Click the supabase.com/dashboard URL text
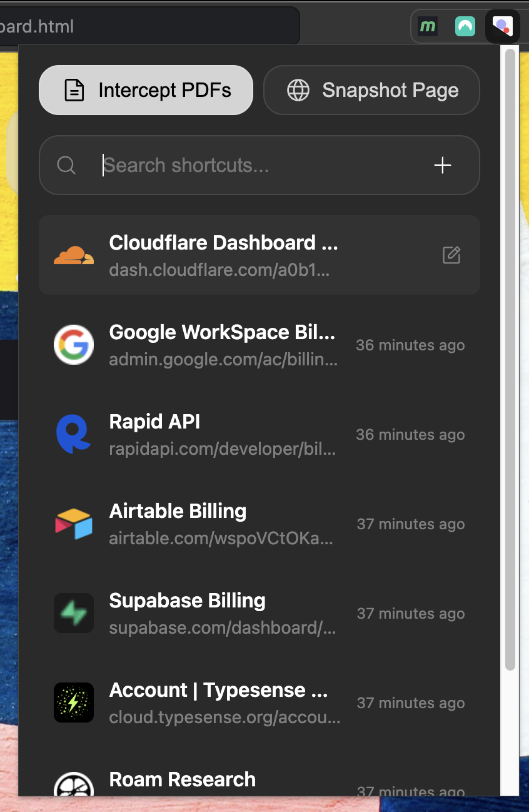Image resolution: width=529 pixels, height=812 pixels. pyautogui.click(x=223, y=628)
